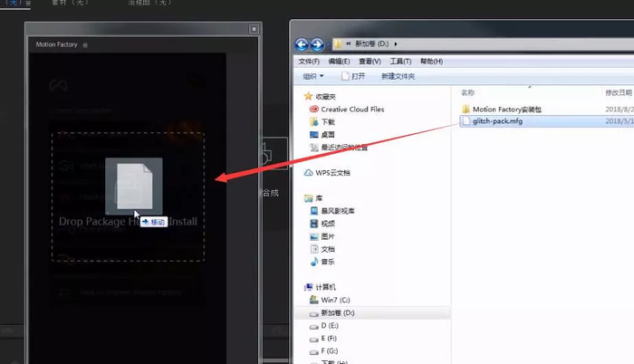The image size is (634, 364).
Task: Select E (F:) drive in tree
Action: [x=323, y=339]
